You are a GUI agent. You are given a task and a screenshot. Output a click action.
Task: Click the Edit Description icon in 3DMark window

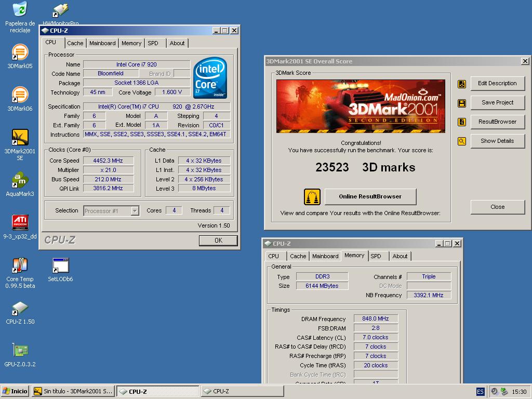pos(462,84)
